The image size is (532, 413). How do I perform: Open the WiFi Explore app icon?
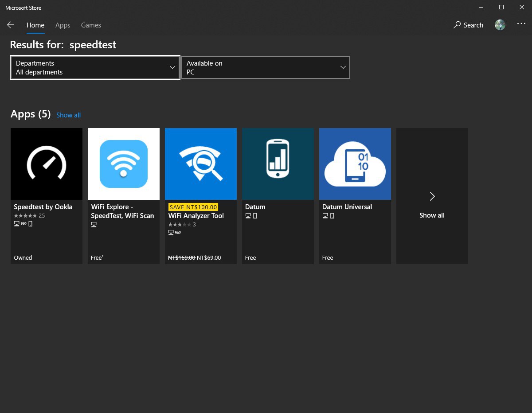click(x=124, y=164)
